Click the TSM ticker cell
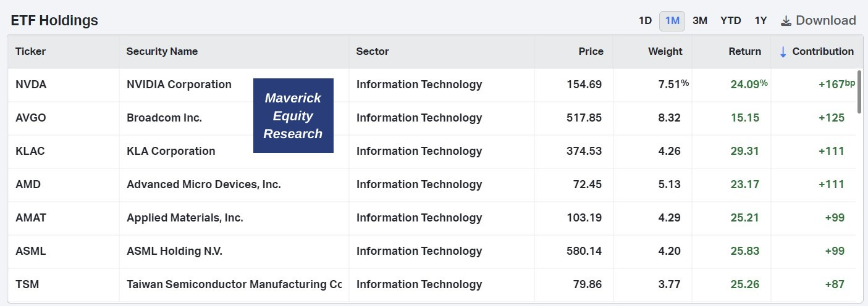The image size is (868, 306). [x=27, y=284]
